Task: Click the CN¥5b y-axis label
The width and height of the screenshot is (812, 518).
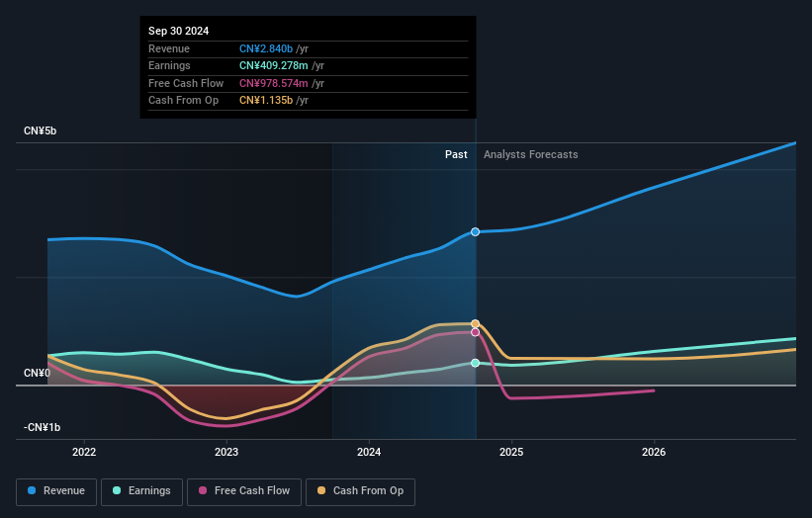Action: point(40,130)
